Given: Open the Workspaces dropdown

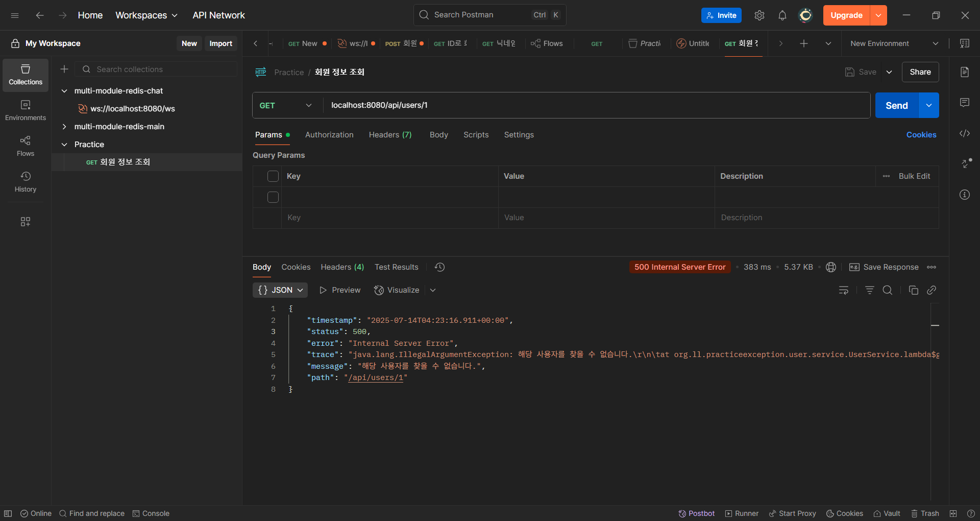Looking at the screenshot, I should pos(146,15).
